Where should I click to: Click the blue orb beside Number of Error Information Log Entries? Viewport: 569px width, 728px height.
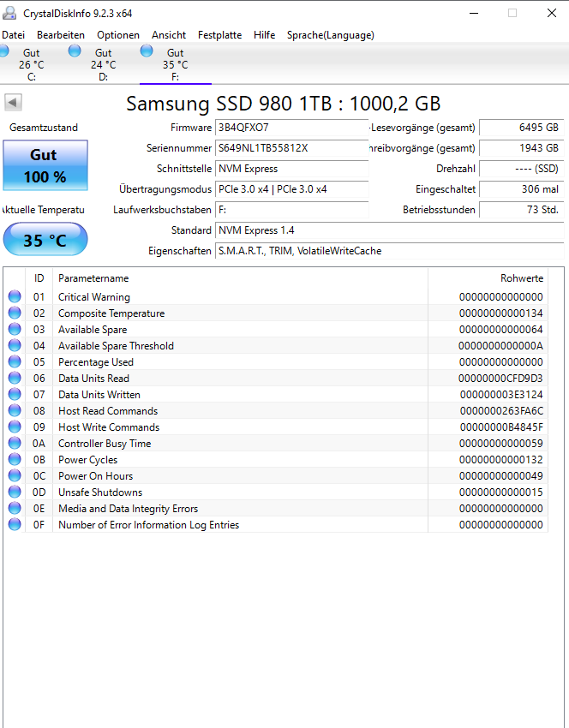tap(15, 523)
